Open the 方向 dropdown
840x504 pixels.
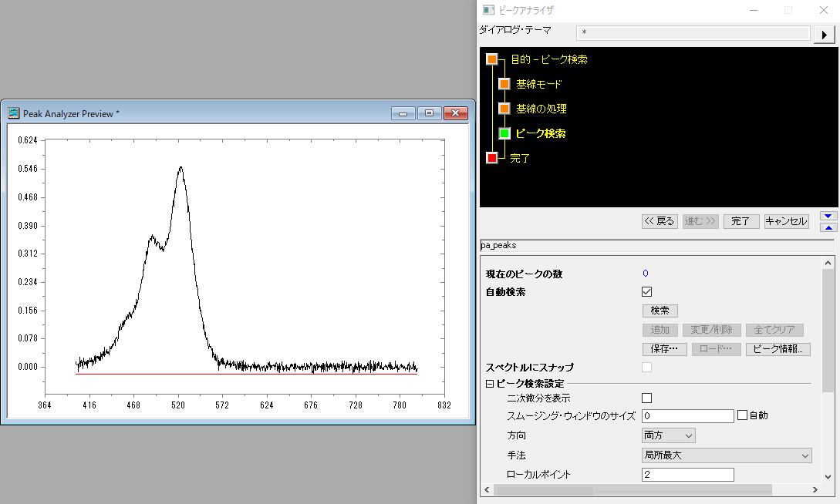[x=668, y=435]
